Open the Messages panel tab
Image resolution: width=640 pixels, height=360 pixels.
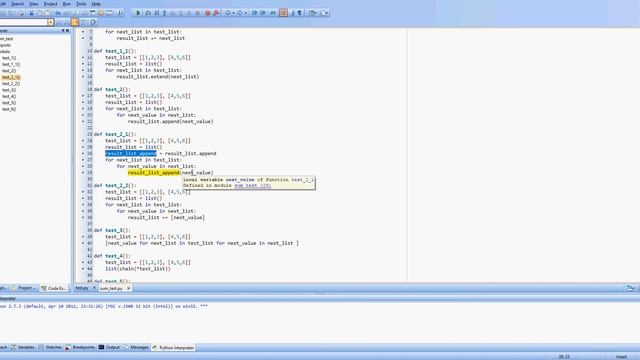(136, 347)
